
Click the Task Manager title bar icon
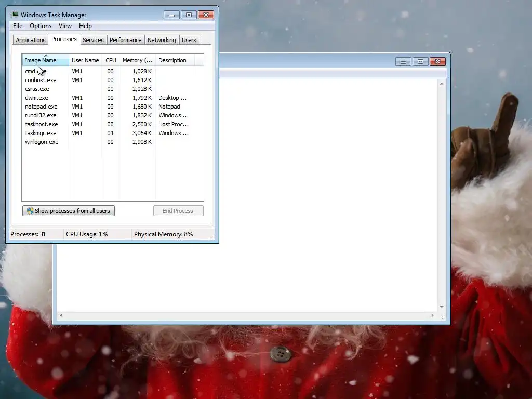[14, 15]
